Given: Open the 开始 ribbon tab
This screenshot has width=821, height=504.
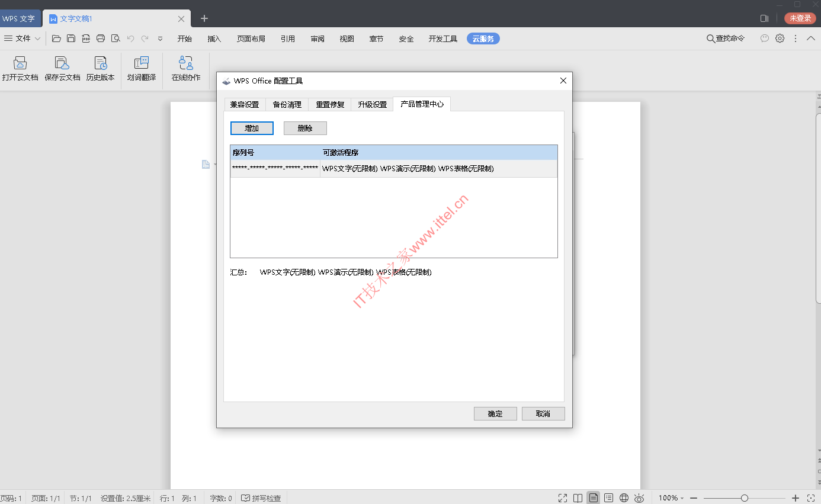Looking at the screenshot, I should [185, 38].
